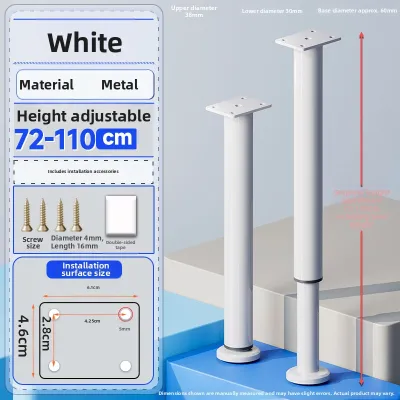Screen dimensions: 400x400
Task: Click the "72-110" height range text
Action: point(55,139)
